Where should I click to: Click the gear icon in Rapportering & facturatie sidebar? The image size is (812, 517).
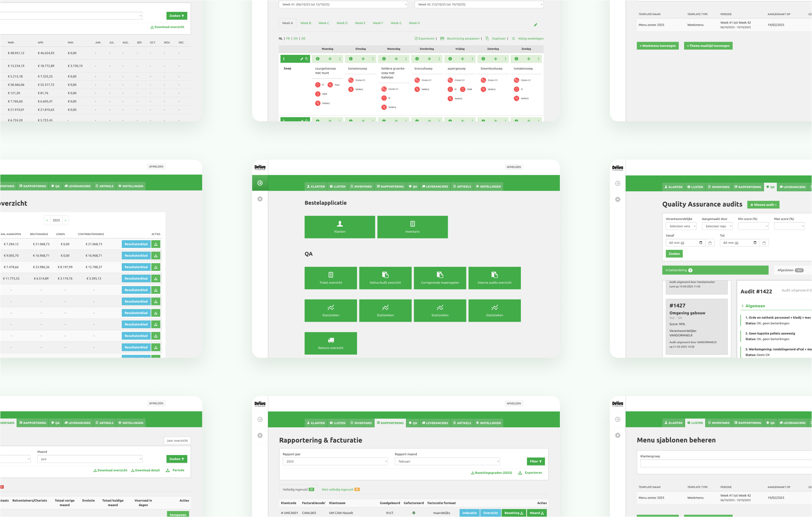pyautogui.click(x=260, y=435)
